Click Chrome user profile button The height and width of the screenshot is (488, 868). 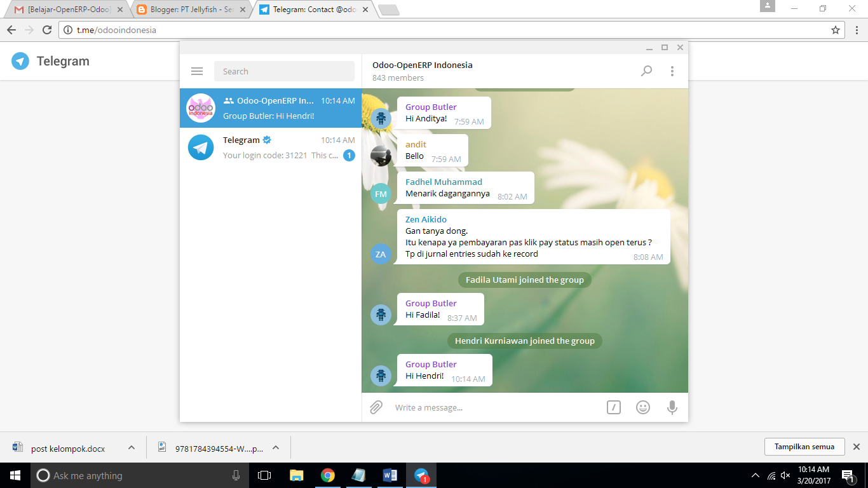click(x=768, y=6)
